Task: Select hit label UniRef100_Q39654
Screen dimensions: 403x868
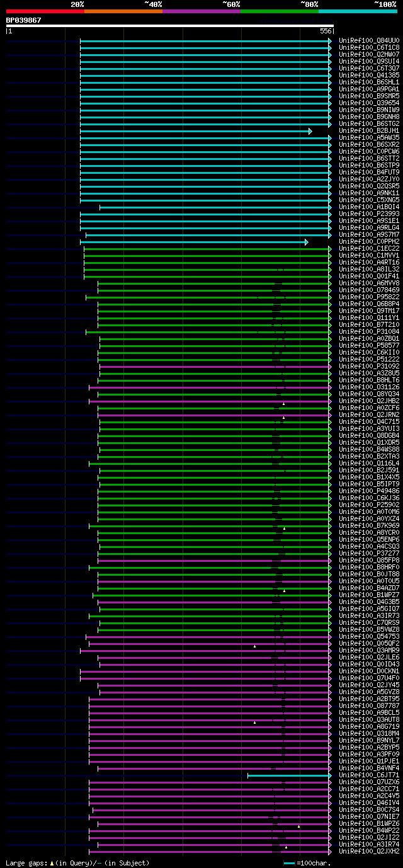Action: point(369,103)
